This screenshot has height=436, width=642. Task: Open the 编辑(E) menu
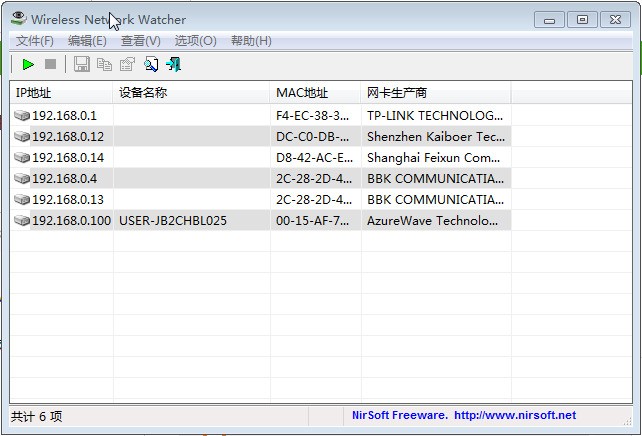coord(87,41)
